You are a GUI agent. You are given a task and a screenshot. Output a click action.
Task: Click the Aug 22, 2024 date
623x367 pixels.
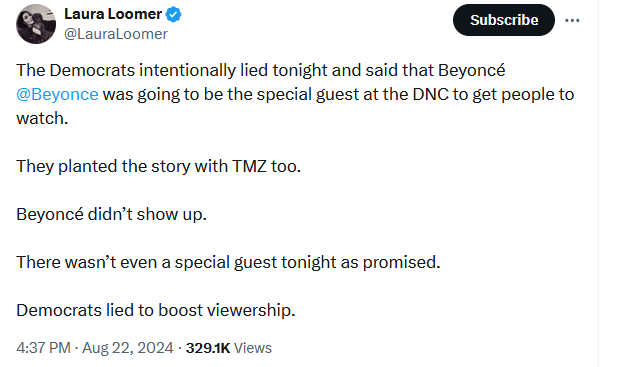(128, 348)
